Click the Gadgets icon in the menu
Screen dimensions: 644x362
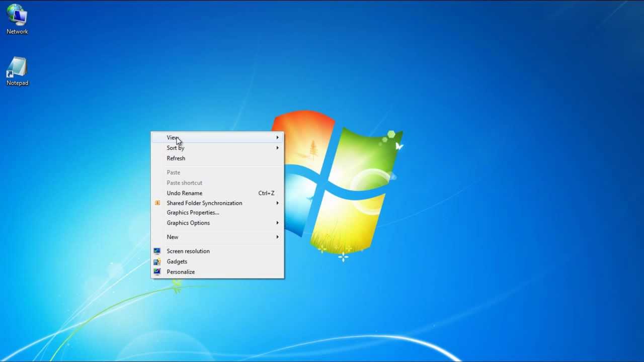coord(157,261)
